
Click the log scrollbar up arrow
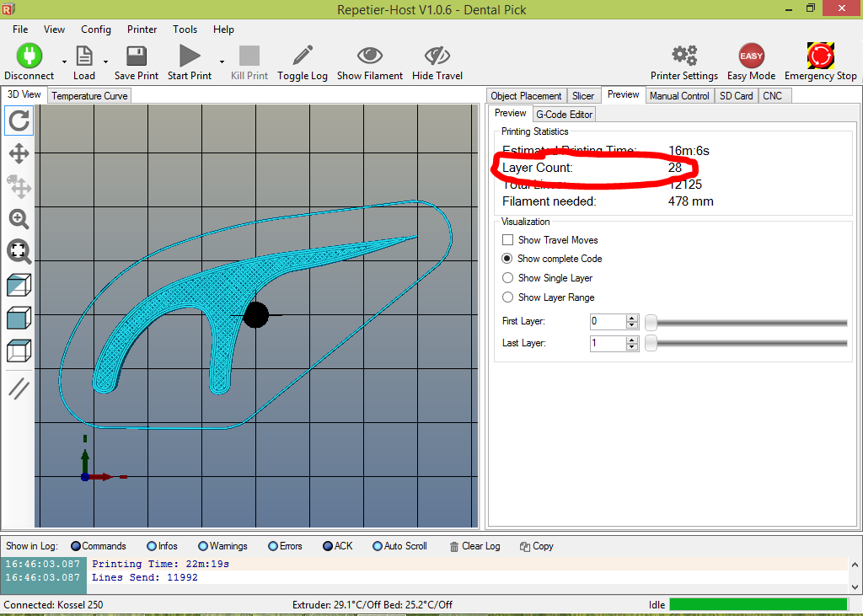point(855,565)
